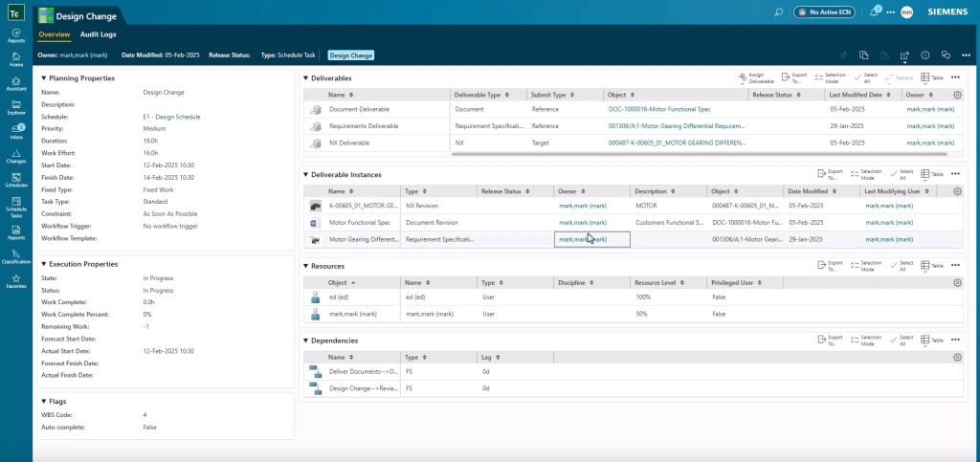Click Select All in Deliverables
The width and height of the screenshot is (980, 462).
point(866,78)
